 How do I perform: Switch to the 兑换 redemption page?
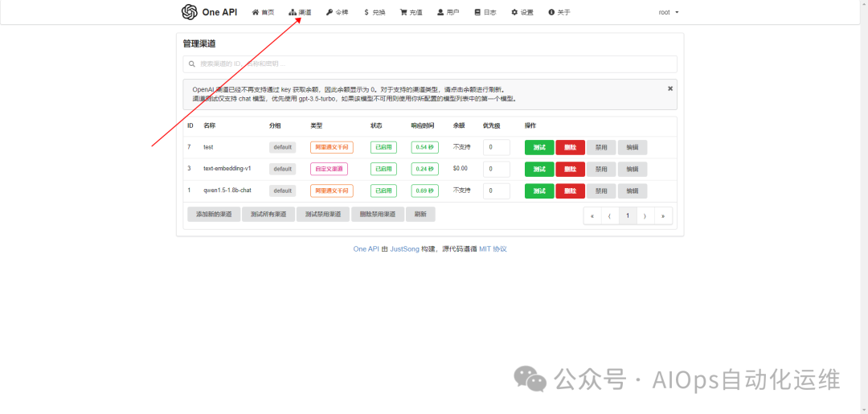click(x=375, y=12)
